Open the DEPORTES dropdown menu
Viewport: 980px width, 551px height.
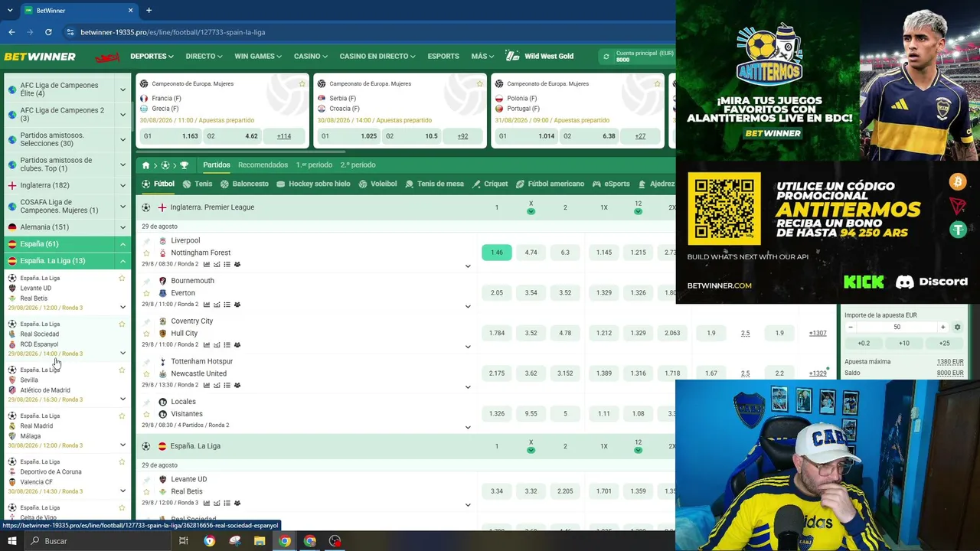click(152, 57)
